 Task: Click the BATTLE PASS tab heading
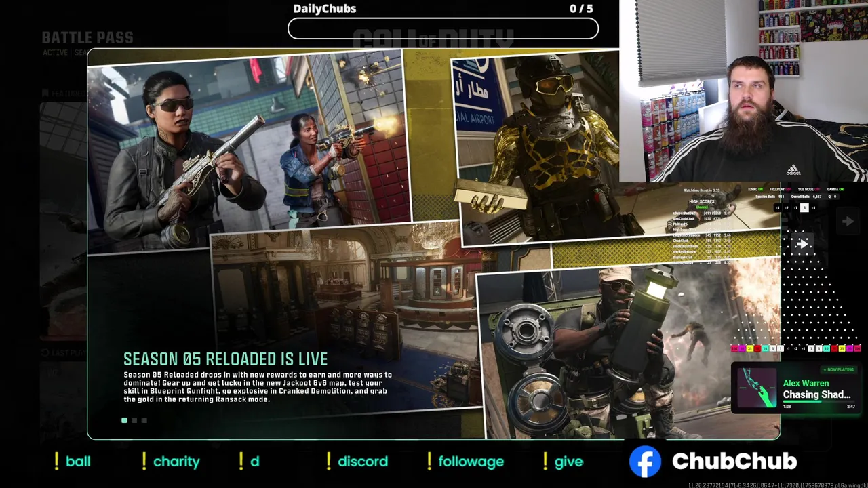coord(87,38)
